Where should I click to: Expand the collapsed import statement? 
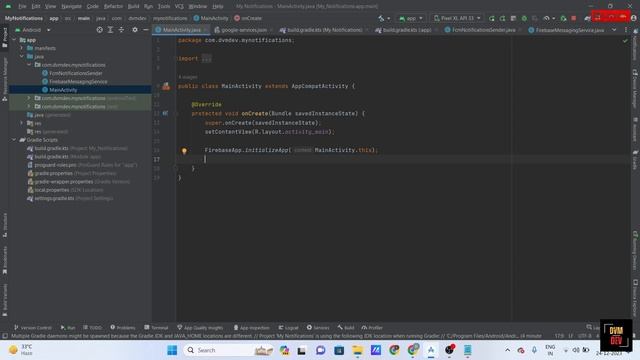[x=207, y=58]
